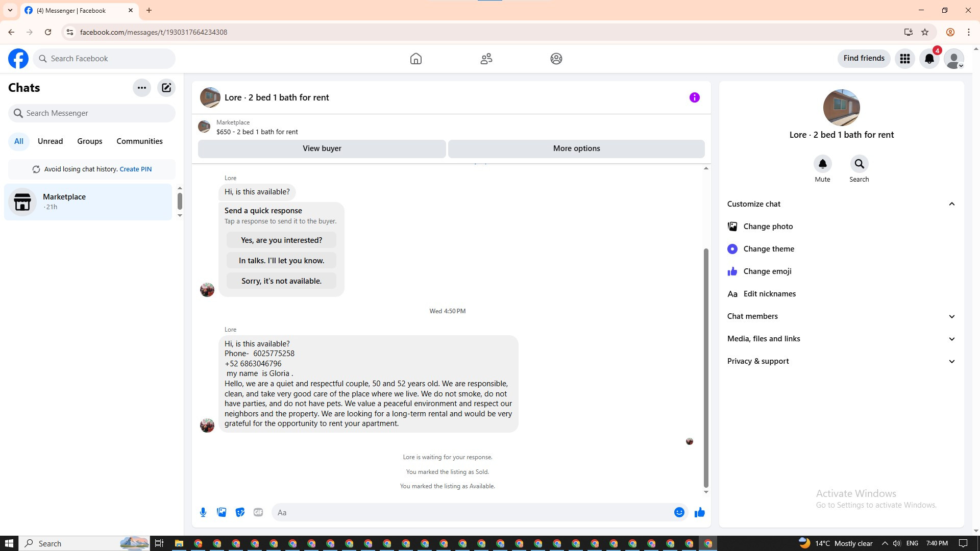Expand Privacy & support section
Screen dimensions: 980x551
951,361
